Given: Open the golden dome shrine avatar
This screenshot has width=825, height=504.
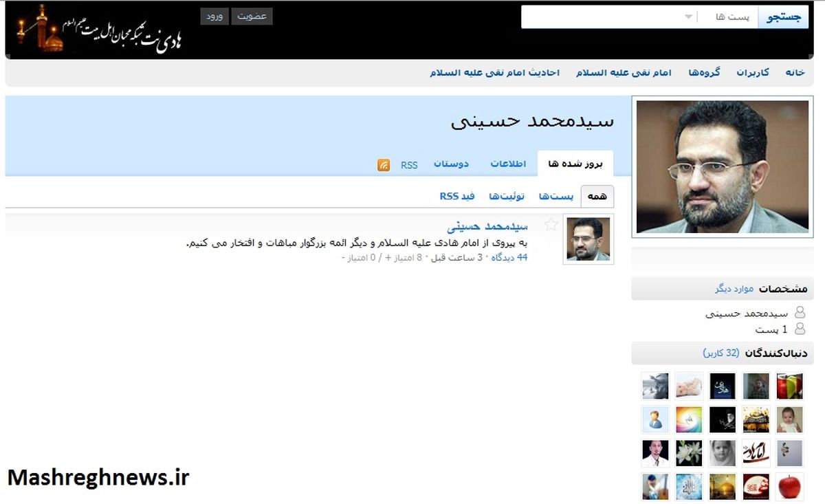Looking at the screenshot, I should point(723,486).
